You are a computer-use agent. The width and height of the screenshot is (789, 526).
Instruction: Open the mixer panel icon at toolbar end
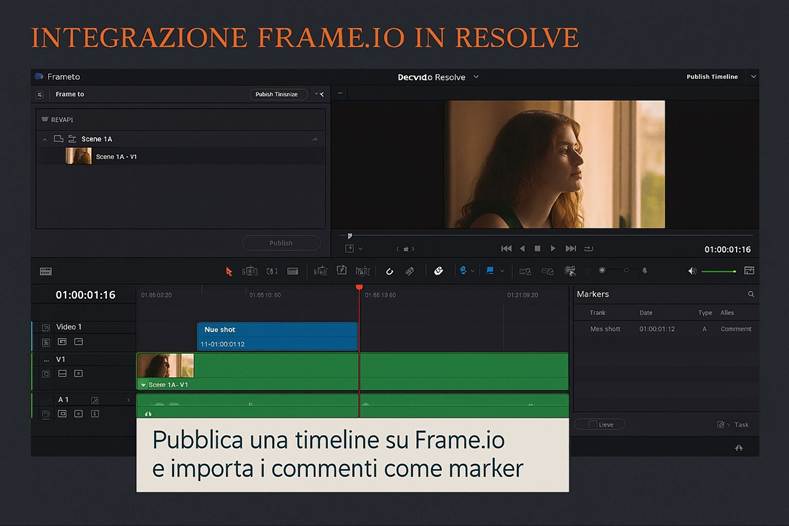749,271
